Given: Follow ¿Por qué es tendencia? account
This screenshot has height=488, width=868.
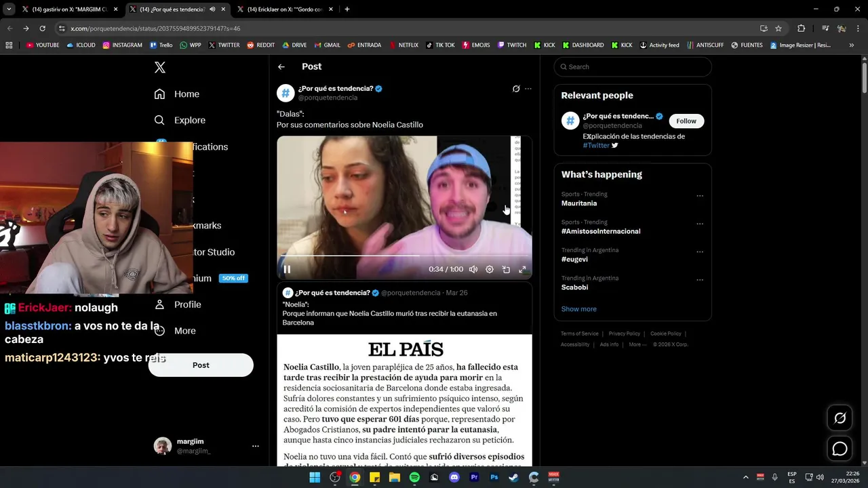Looking at the screenshot, I should click(686, 121).
